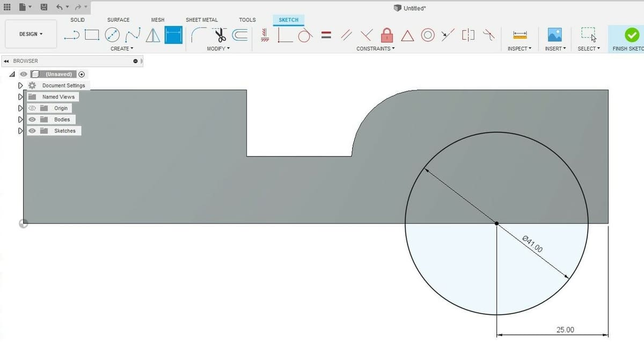This screenshot has width=644, height=362.
Task: Expand Document Settings node
Action: point(20,86)
